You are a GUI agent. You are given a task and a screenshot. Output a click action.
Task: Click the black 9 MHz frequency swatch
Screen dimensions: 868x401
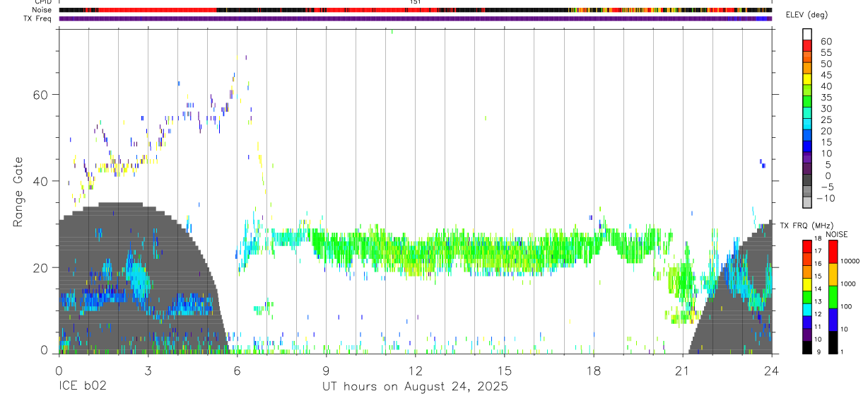[807, 347]
